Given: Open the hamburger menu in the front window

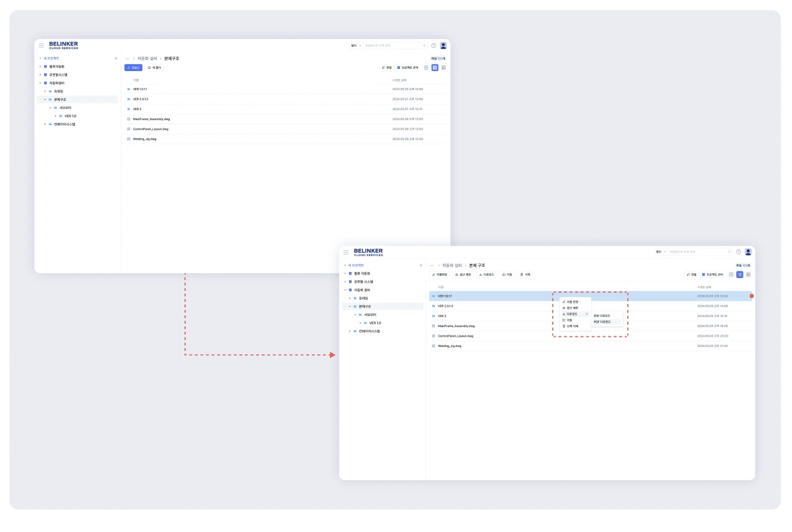Looking at the screenshot, I should [x=346, y=252].
